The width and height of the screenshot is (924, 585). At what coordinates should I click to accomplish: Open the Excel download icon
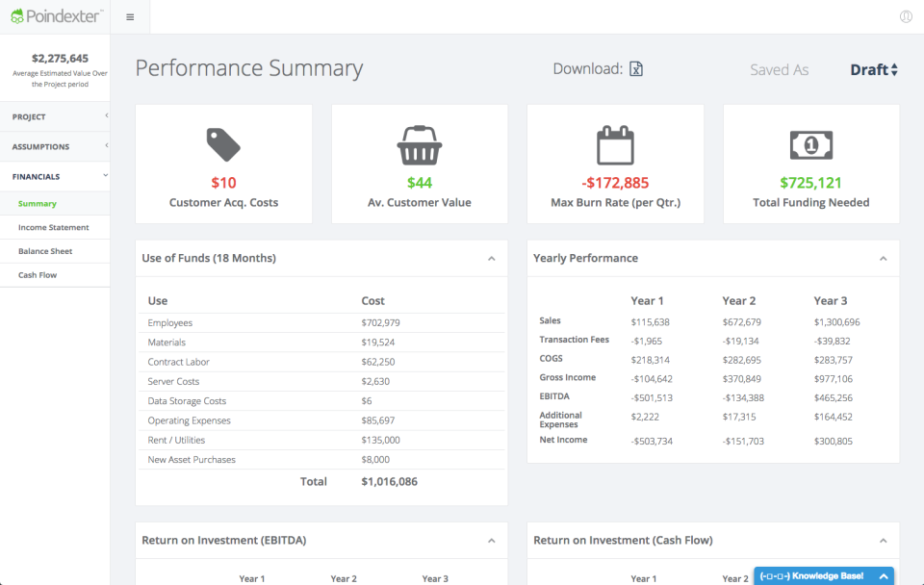point(635,69)
